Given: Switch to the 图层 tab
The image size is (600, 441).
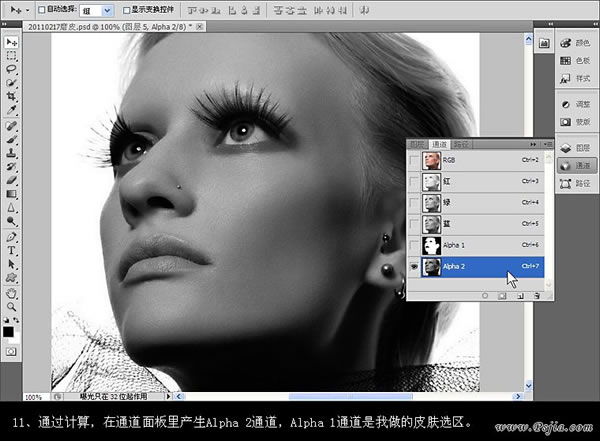Looking at the screenshot, I should (x=417, y=144).
